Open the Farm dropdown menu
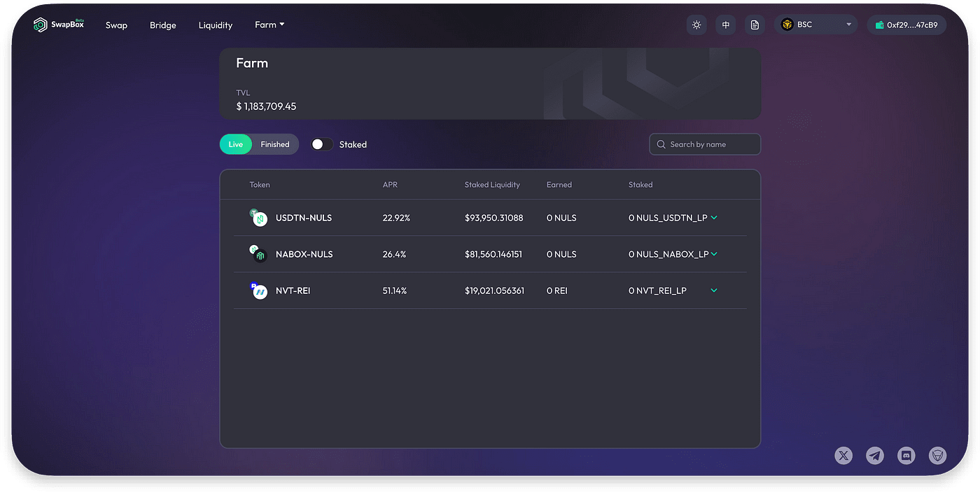The height and width of the screenshot is (495, 980). point(269,25)
